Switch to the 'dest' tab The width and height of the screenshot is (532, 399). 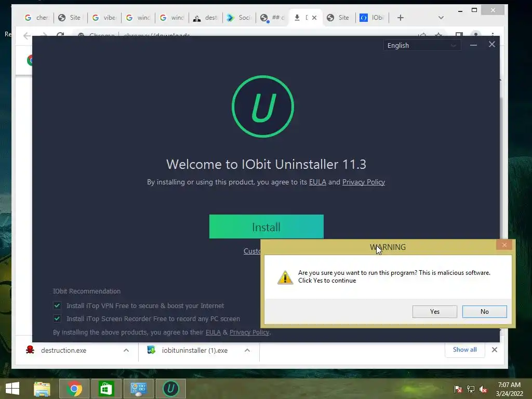(206, 18)
